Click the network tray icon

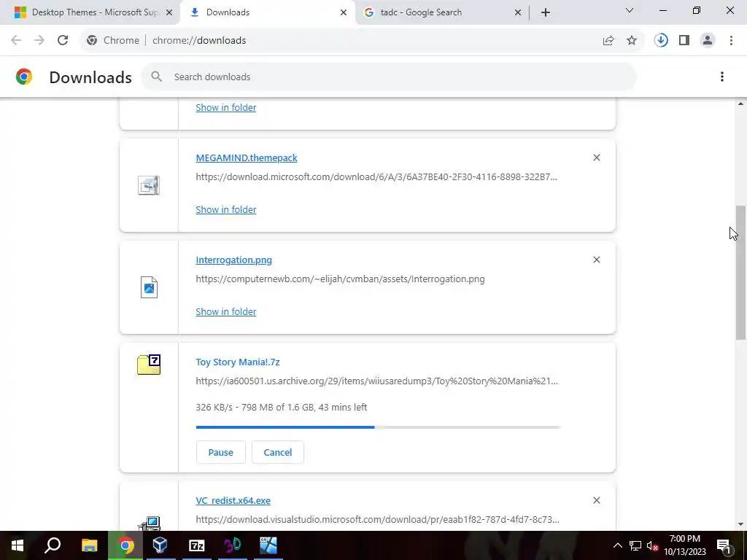click(x=635, y=545)
